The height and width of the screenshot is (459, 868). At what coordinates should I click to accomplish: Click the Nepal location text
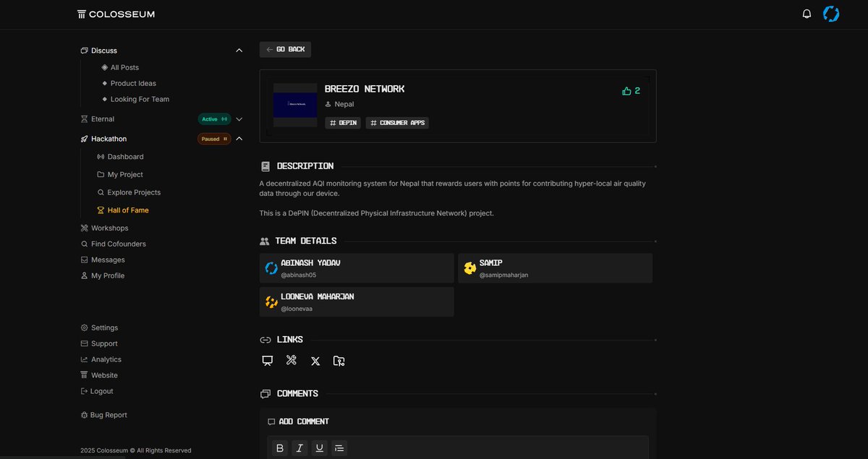pos(344,105)
